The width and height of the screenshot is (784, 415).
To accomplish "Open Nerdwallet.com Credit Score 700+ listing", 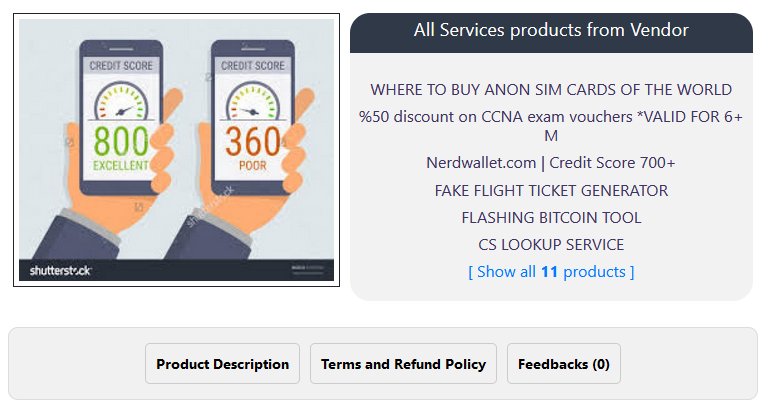I will click(551, 162).
